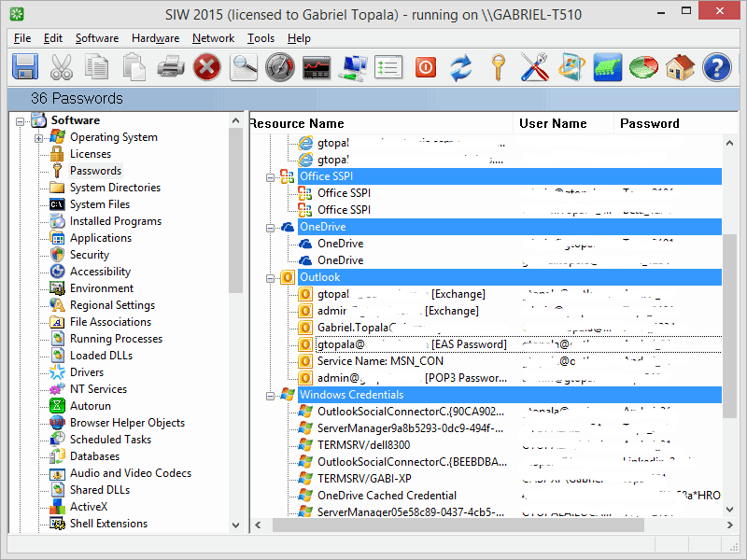Collapse the OneDrive group
The image size is (747, 560).
click(x=270, y=228)
